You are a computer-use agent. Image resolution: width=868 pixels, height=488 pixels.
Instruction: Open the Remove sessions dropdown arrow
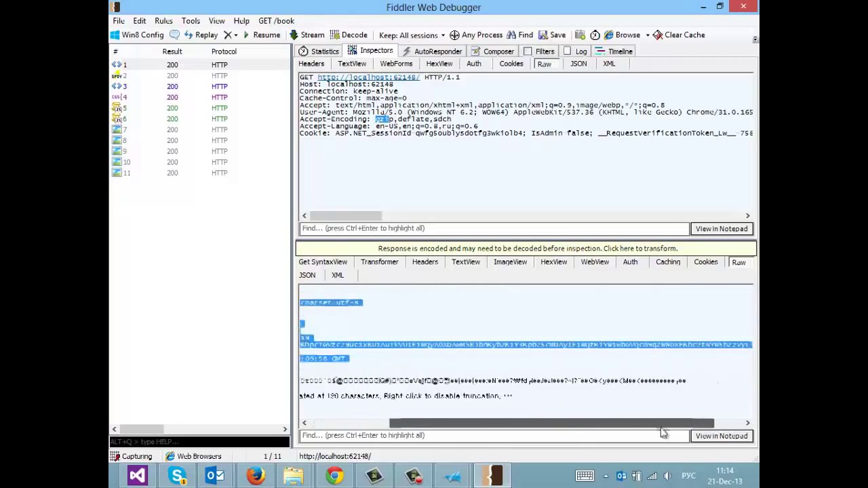click(236, 35)
